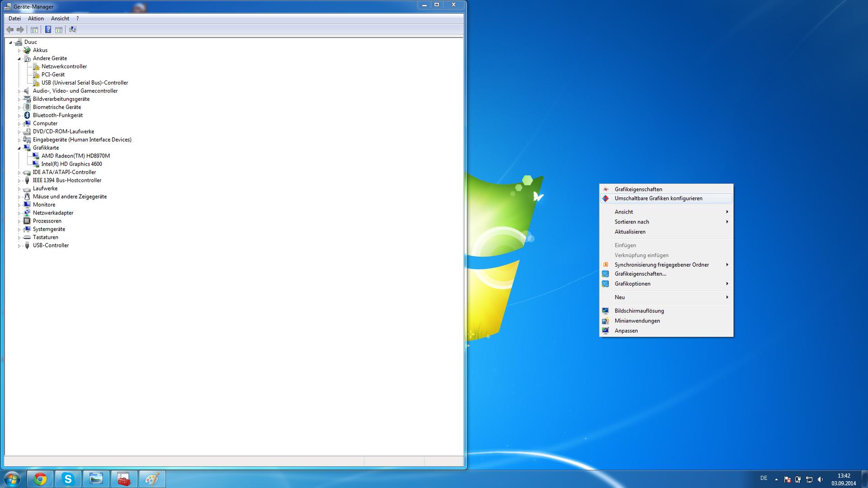
Task: Expand the Akkus node
Action: pos(19,50)
